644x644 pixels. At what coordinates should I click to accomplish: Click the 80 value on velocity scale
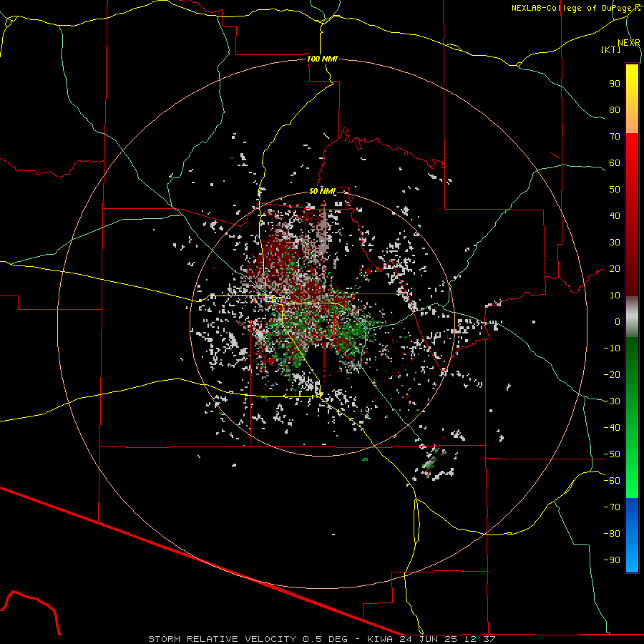point(615,109)
